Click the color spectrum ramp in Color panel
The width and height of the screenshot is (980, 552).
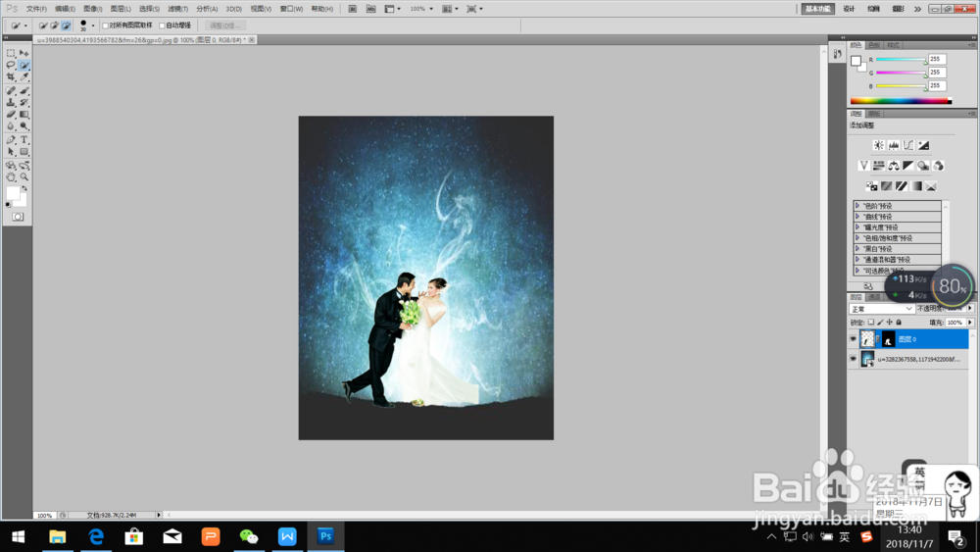(x=901, y=101)
